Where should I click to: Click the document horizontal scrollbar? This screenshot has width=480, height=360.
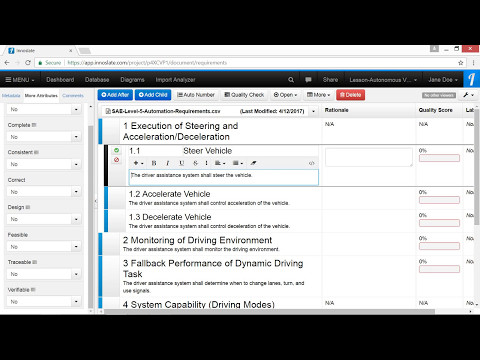tap(269, 312)
